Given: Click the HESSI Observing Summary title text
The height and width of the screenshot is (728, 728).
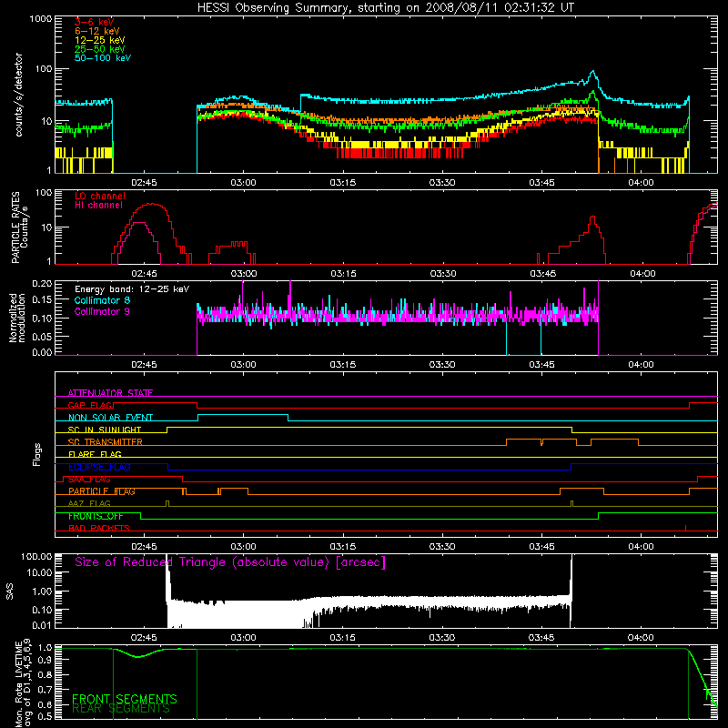Looking at the screenshot, I should [385, 8].
